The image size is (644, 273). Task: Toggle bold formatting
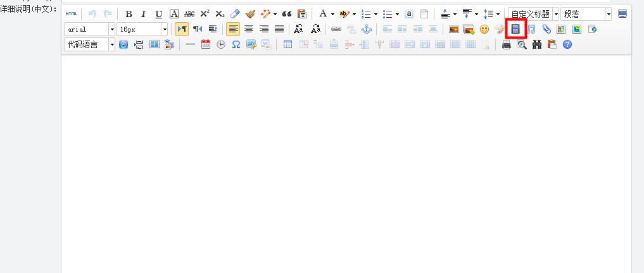(129, 14)
